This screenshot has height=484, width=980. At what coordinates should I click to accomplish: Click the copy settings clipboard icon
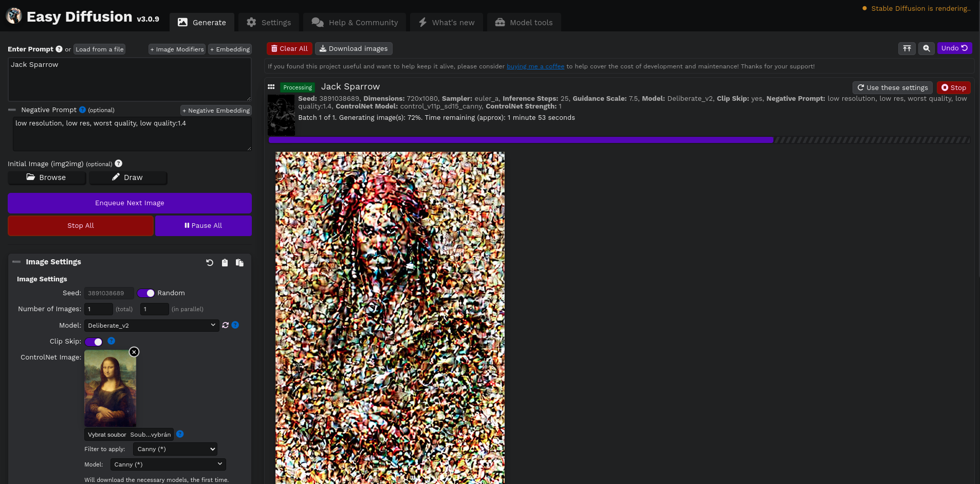[225, 263]
